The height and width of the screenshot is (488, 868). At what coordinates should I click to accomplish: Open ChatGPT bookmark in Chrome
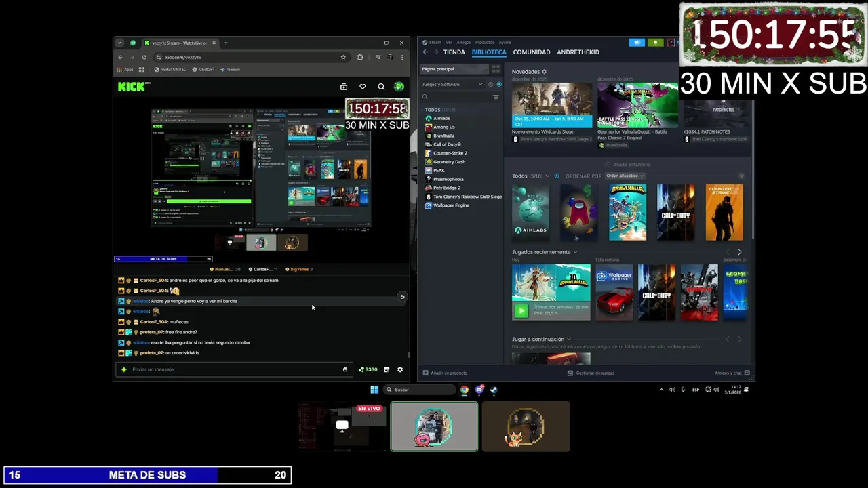pyautogui.click(x=203, y=70)
